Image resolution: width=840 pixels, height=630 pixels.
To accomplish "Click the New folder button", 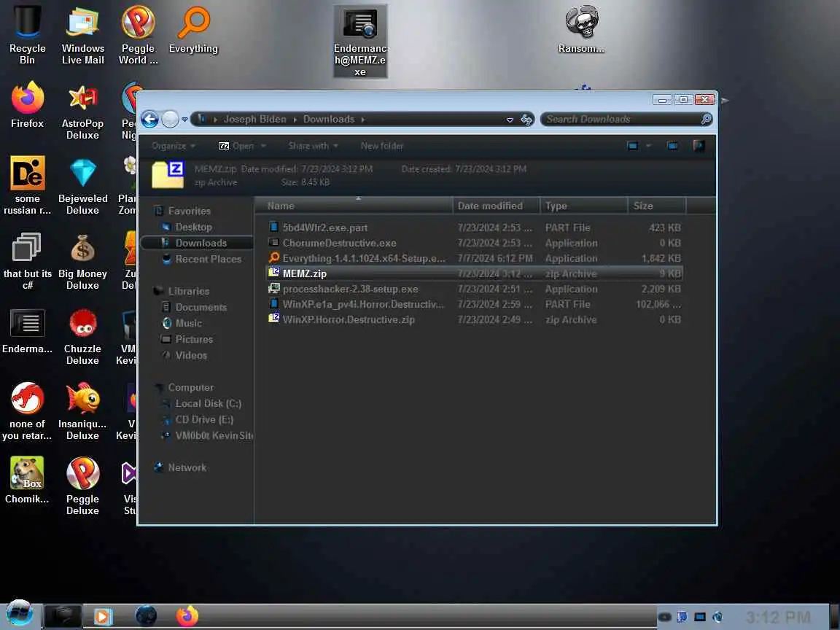I will 382,146.
